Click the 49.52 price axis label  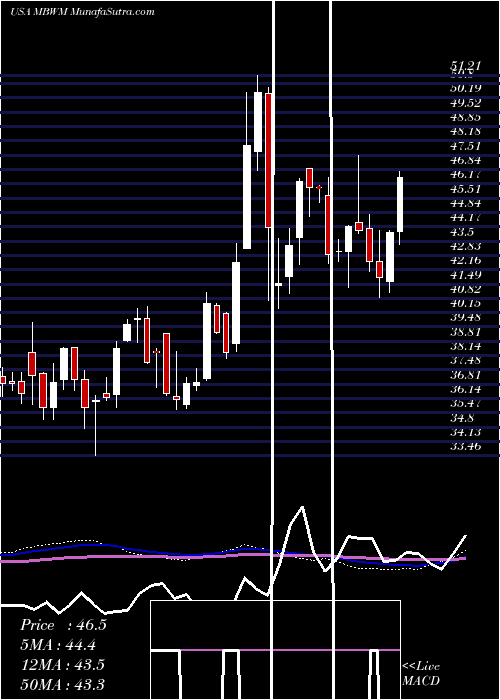point(465,103)
